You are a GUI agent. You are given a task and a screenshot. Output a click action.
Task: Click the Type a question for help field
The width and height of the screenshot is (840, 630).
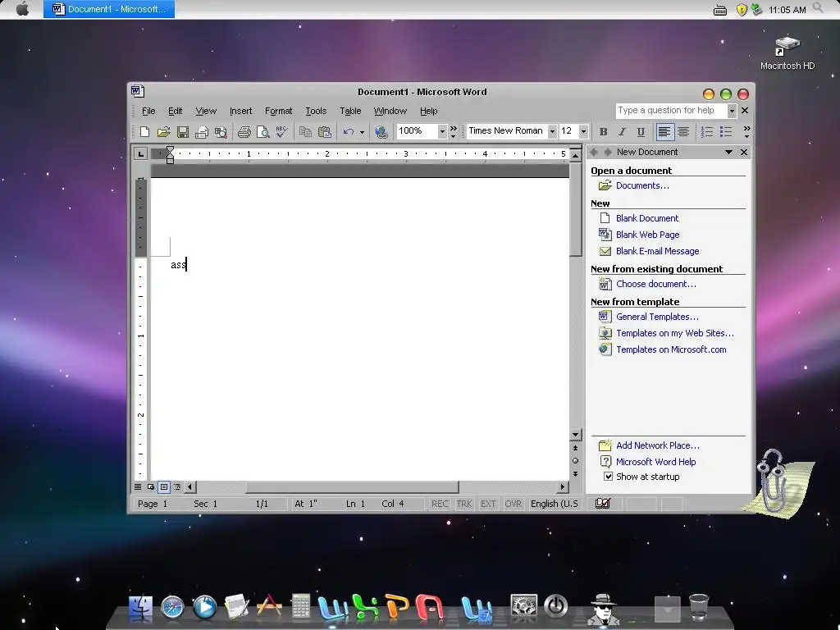[671, 111]
